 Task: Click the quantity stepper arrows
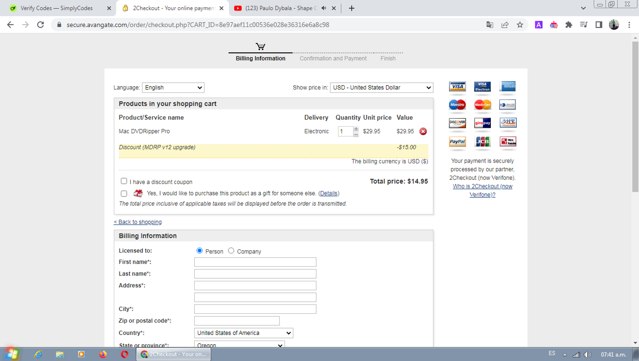[356, 131]
